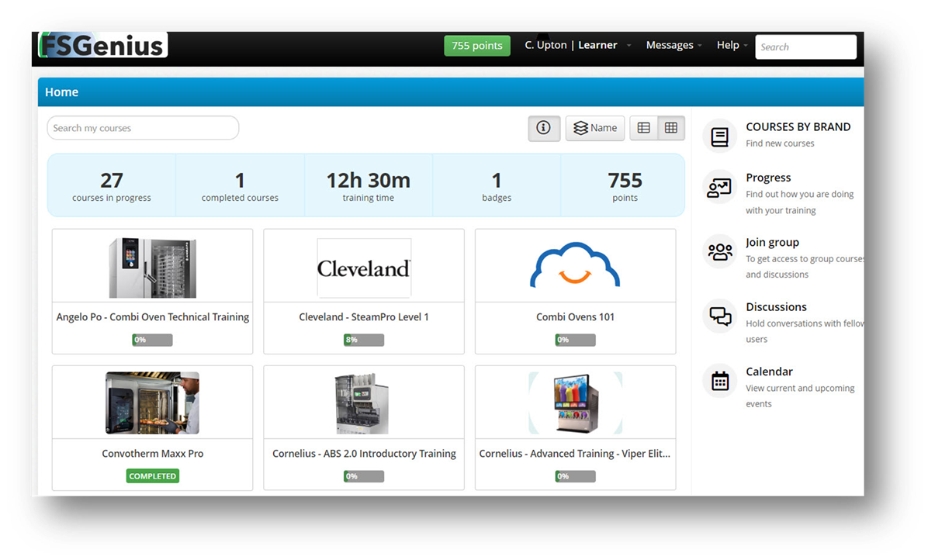Click Cornelius - ABS 2.0 Introductory Training title
Viewport: 928px width, 560px height.
click(x=364, y=454)
